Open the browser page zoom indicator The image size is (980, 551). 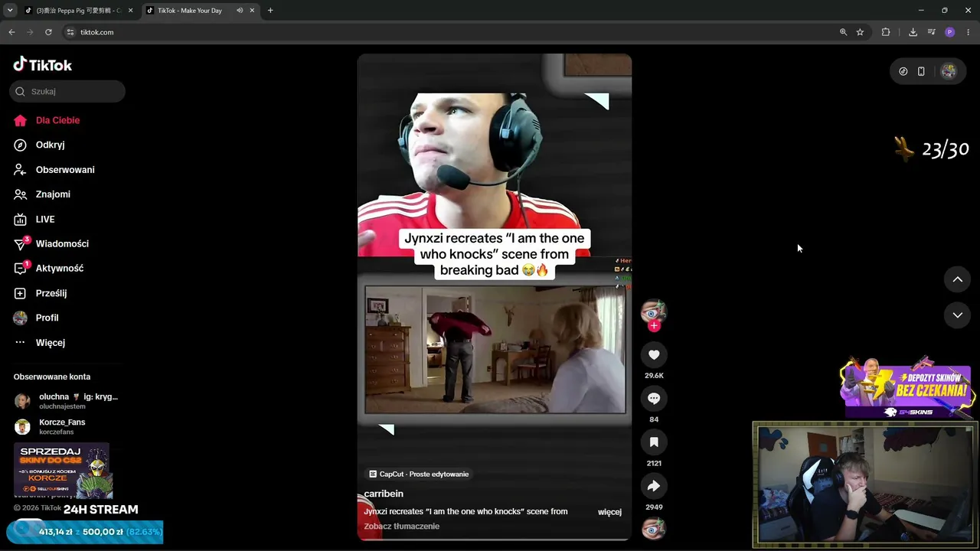pyautogui.click(x=843, y=32)
